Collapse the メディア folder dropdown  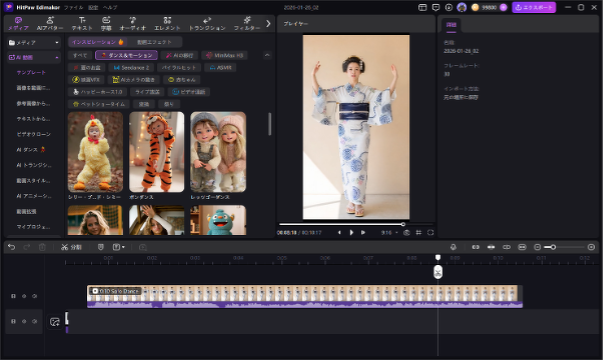coord(57,42)
